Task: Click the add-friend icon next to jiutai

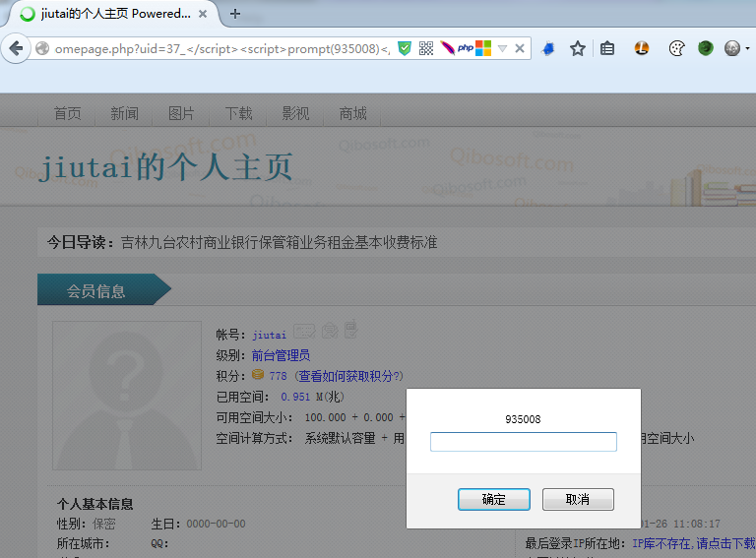Action: coord(330,330)
